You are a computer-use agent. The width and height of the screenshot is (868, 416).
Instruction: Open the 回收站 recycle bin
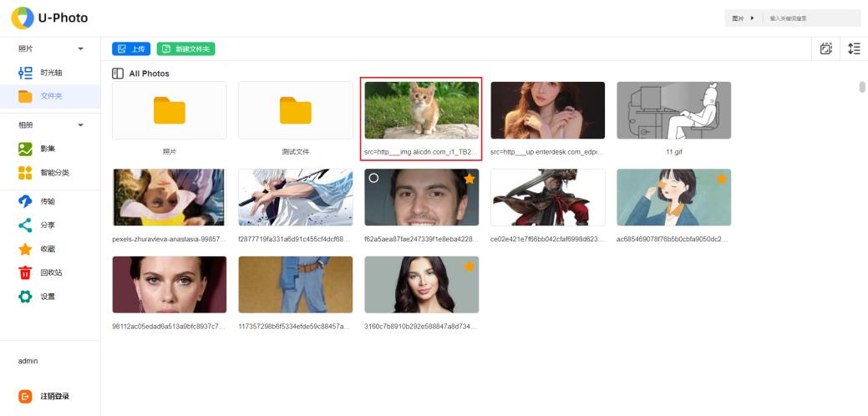(x=51, y=272)
